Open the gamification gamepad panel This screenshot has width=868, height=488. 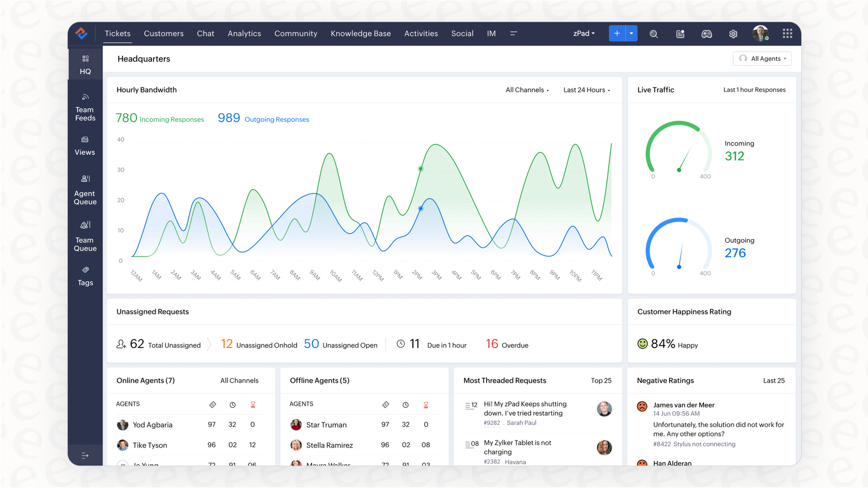click(x=706, y=34)
